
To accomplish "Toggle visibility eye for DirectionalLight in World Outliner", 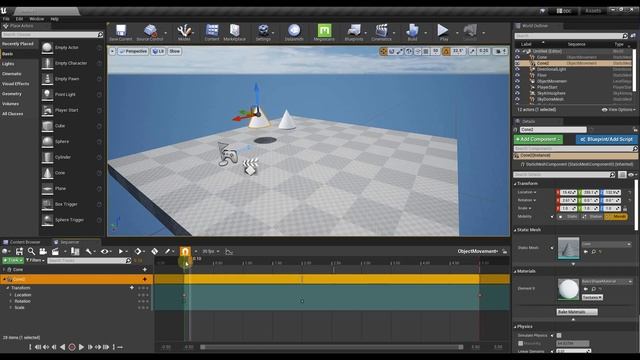I will click(518, 69).
